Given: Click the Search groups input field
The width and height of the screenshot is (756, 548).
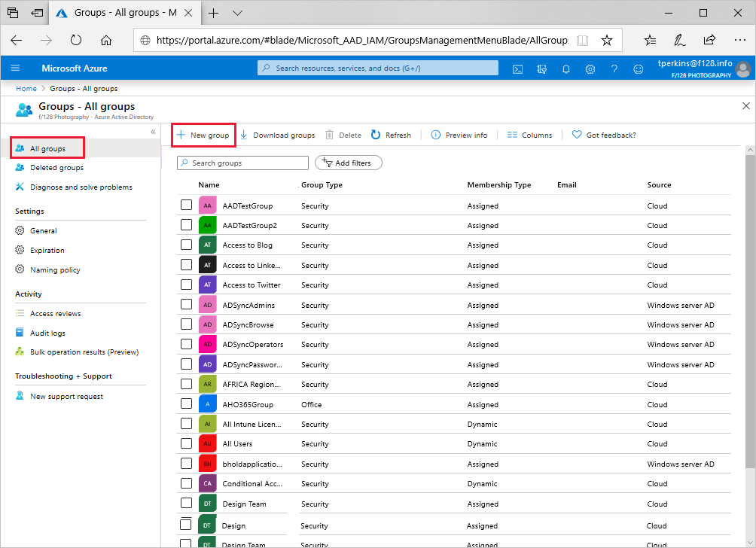Looking at the screenshot, I should tap(242, 163).
